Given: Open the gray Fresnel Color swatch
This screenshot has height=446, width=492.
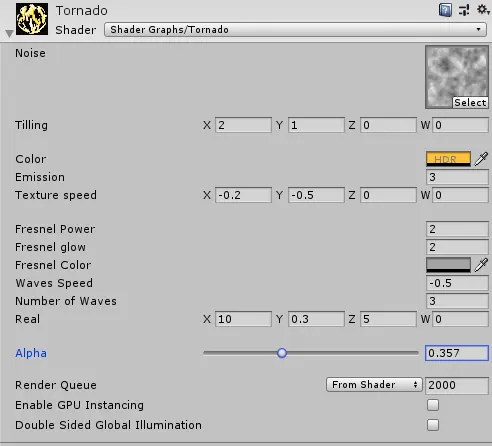Looking at the screenshot, I should click(x=448, y=265).
